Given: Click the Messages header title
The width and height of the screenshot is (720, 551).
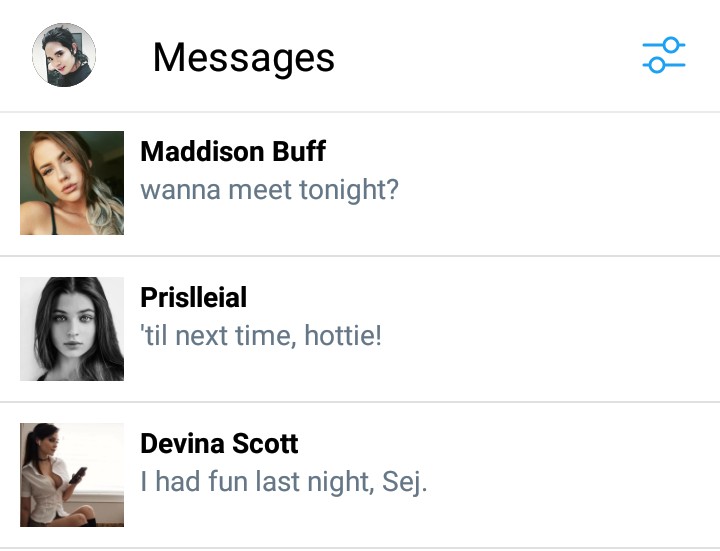Looking at the screenshot, I should pos(243,57).
